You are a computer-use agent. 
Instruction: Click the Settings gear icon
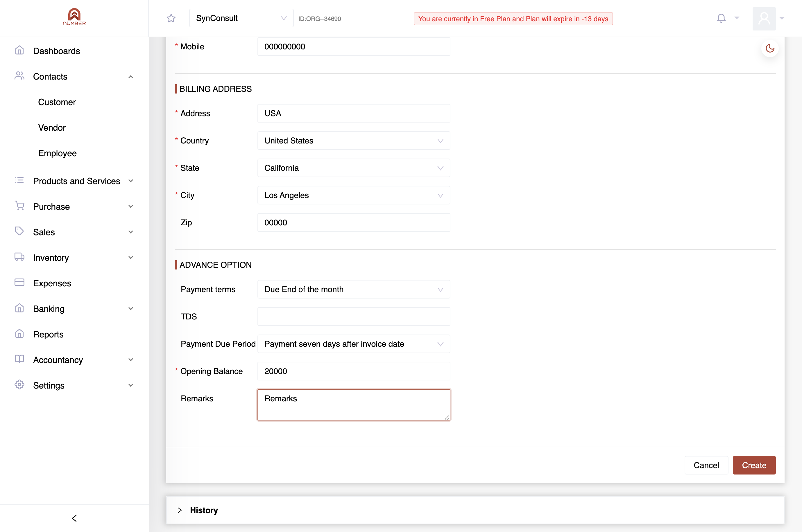pyautogui.click(x=19, y=385)
